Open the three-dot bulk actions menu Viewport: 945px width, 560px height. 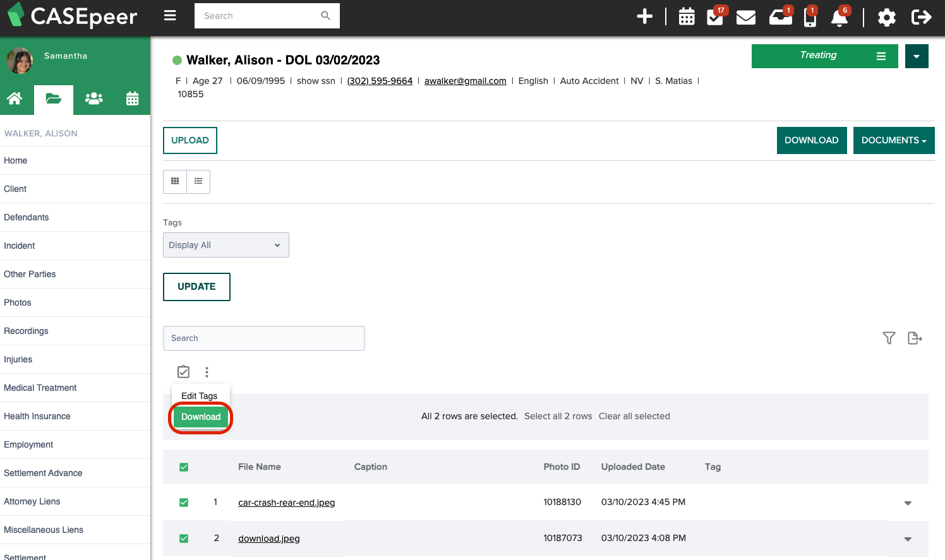point(207,372)
